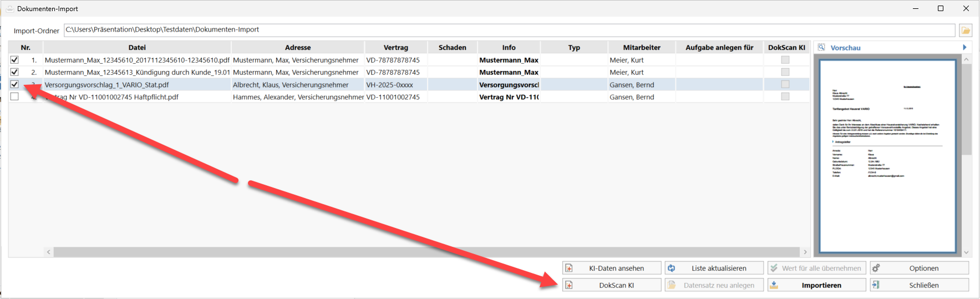Sort by the Mitarbeiter column header
Screen dimensions: 980x299
pos(641,48)
